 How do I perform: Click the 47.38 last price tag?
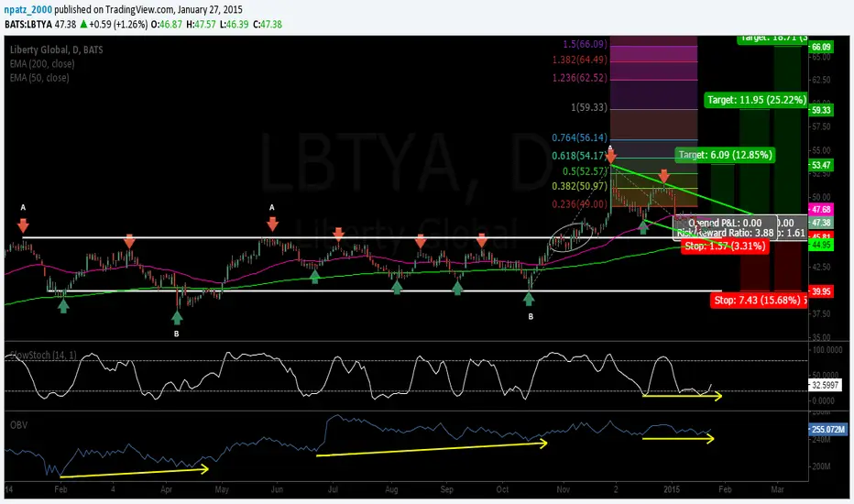[821, 223]
